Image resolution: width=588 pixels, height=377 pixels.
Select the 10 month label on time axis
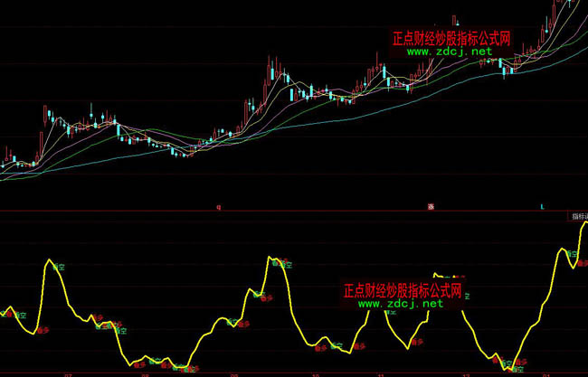[x=315, y=372]
